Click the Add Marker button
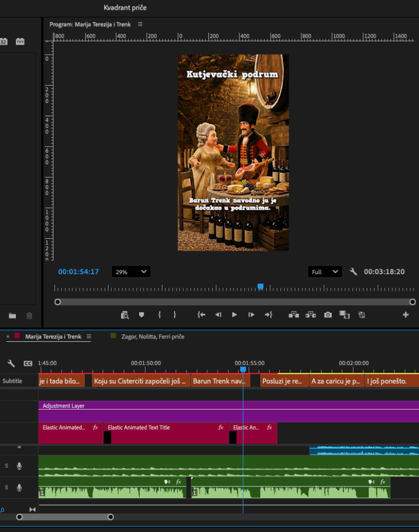 coord(141,315)
